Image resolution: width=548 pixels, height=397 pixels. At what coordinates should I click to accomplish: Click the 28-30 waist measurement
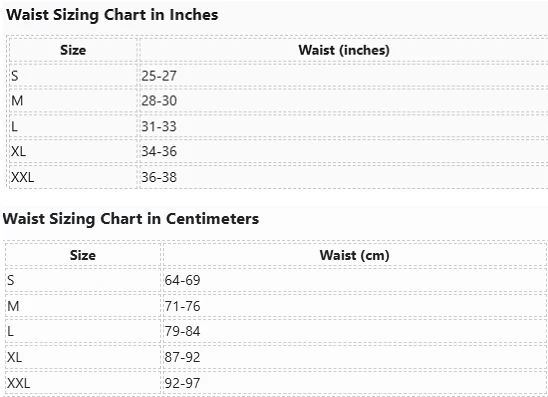(159, 101)
